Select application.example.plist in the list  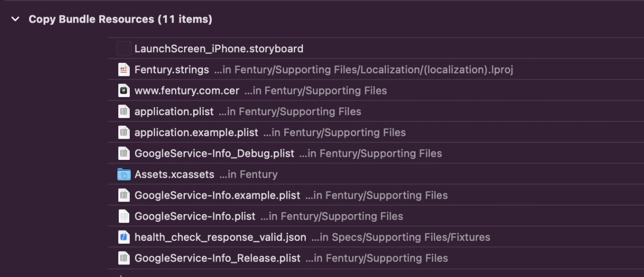376,133
